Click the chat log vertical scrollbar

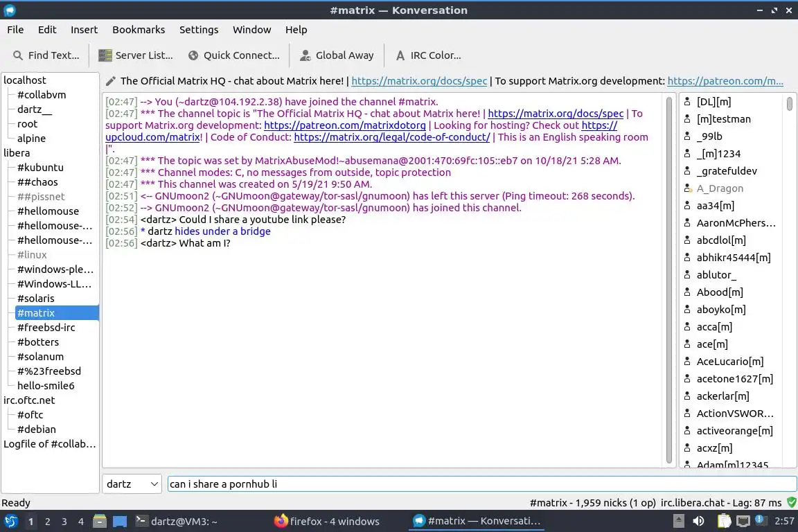click(x=668, y=279)
